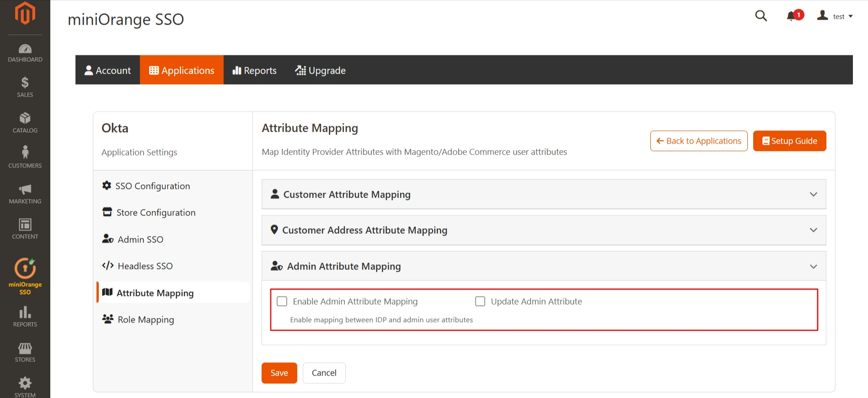
Task: Click the Okta application name heading
Action: click(115, 128)
